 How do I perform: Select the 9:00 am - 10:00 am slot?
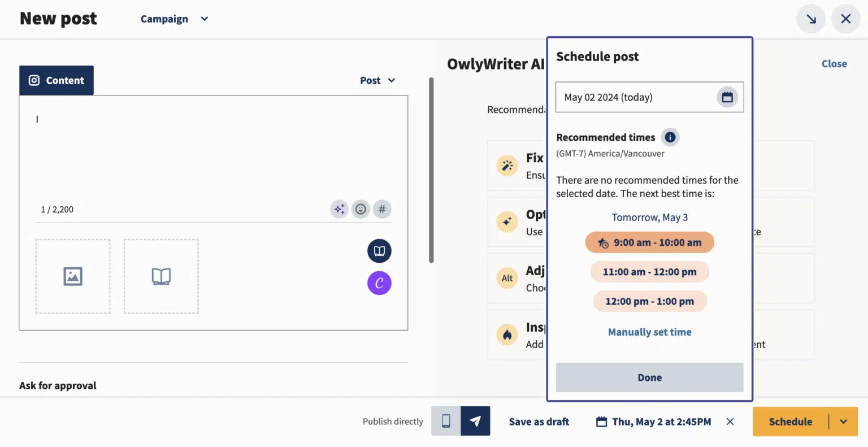click(649, 242)
